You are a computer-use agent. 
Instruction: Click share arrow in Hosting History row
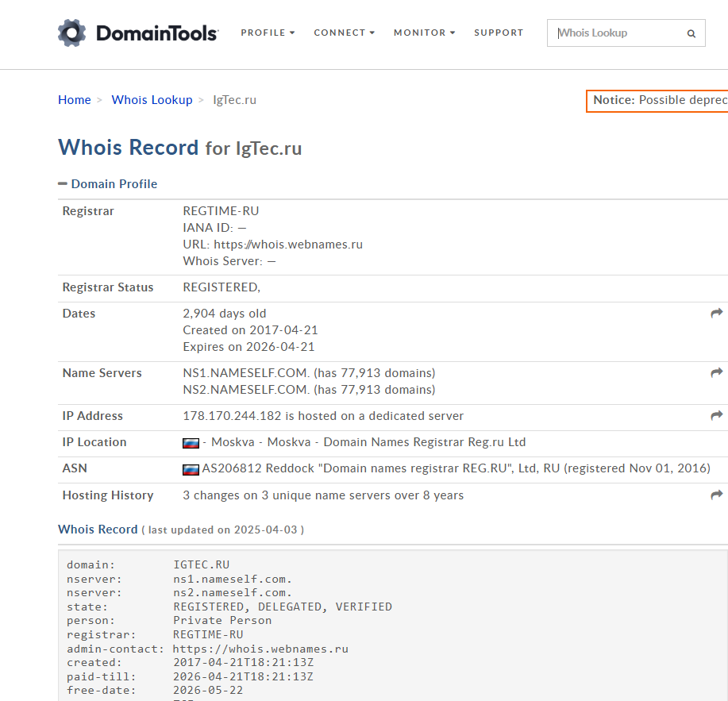click(x=716, y=495)
